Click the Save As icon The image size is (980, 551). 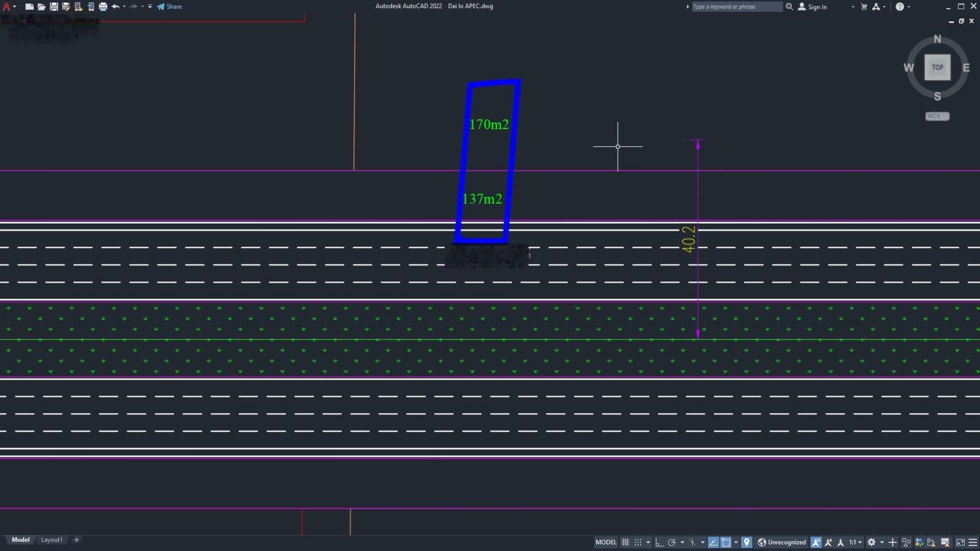pos(66,7)
